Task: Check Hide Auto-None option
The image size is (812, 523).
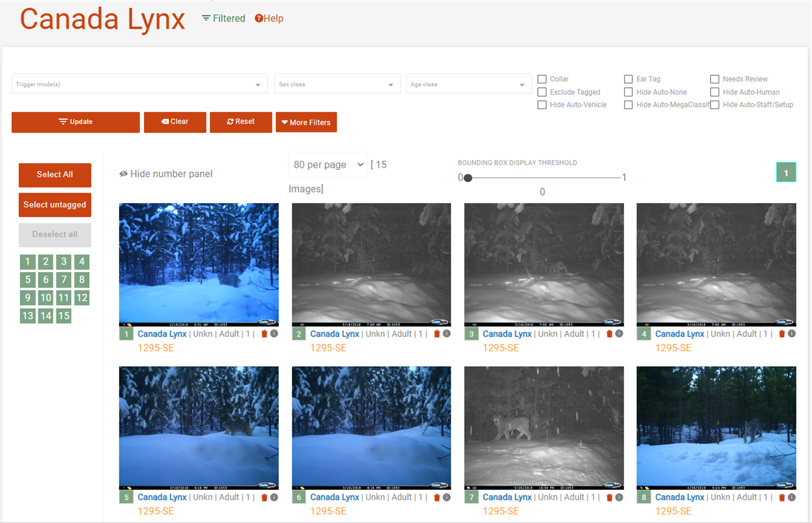Action: pyautogui.click(x=629, y=92)
